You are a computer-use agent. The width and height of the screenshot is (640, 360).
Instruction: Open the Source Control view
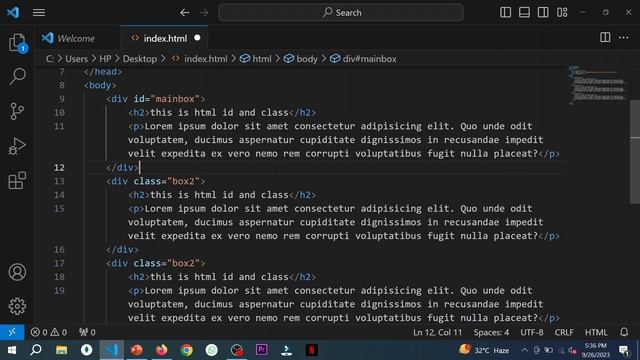17,111
